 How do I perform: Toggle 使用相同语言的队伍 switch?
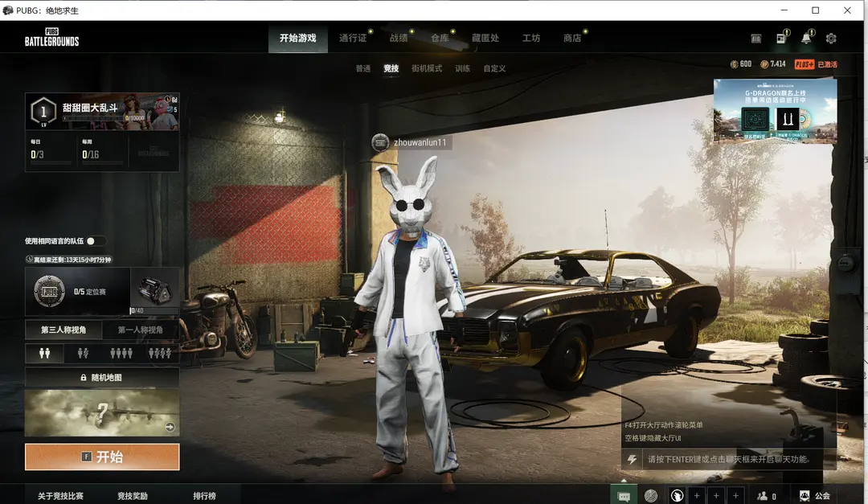pyautogui.click(x=96, y=241)
